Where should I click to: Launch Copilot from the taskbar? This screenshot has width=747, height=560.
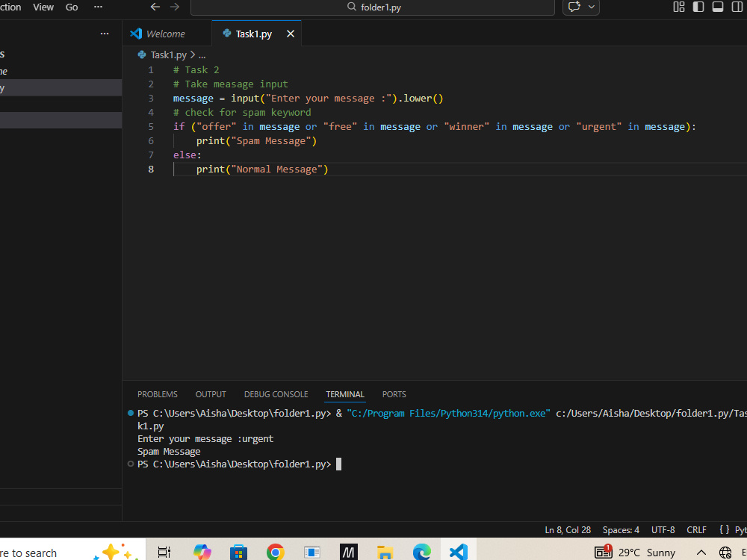pyautogui.click(x=202, y=552)
